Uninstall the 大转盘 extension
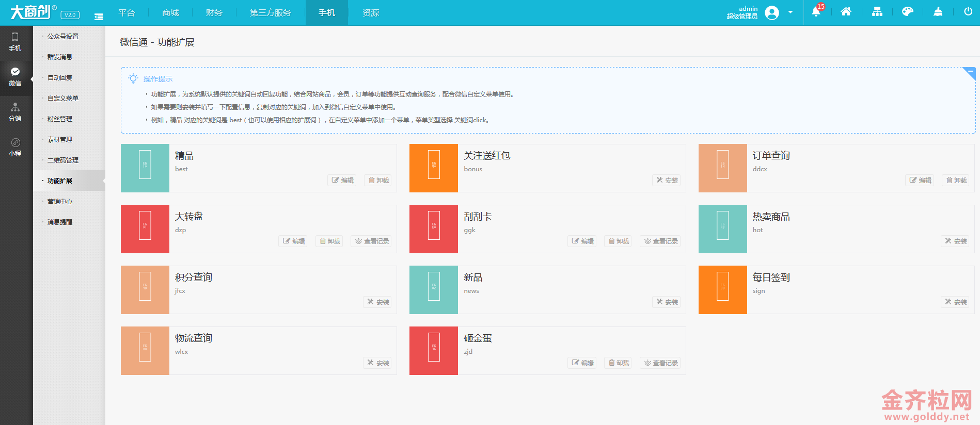Screen dimensions: 980x425 click(330, 241)
